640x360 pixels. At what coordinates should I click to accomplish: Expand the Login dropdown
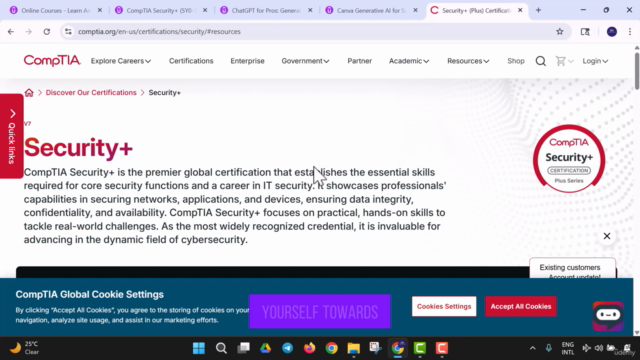click(595, 61)
